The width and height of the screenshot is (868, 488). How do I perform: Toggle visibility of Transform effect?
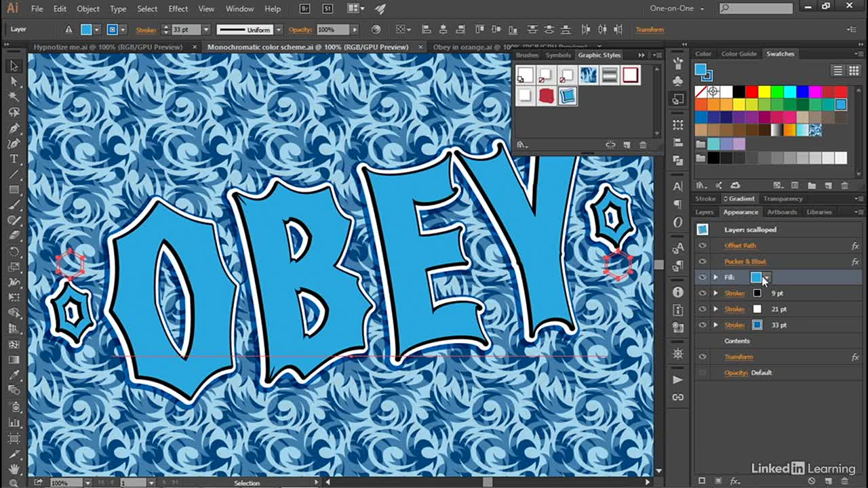[x=702, y=357]
